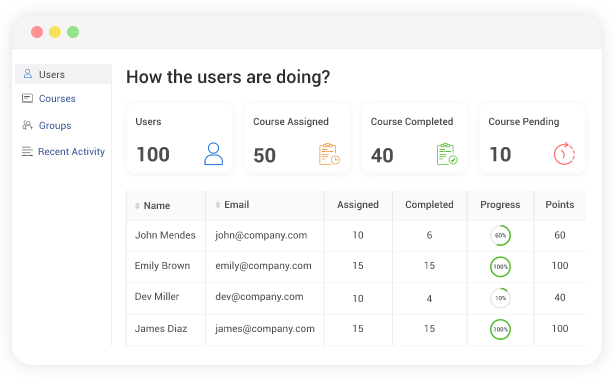Click John Mendes 60% progress ring

coord(500,235)
